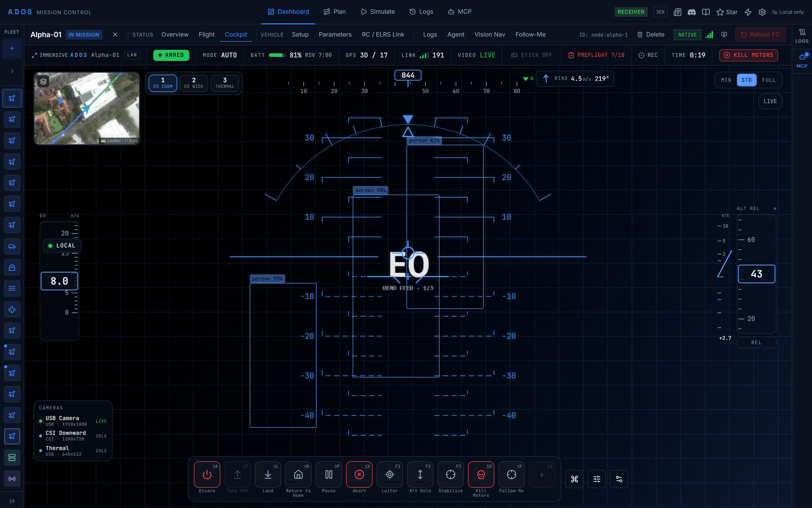Go to the Simulate top menu
812x508 pixels.
[378, 12]
